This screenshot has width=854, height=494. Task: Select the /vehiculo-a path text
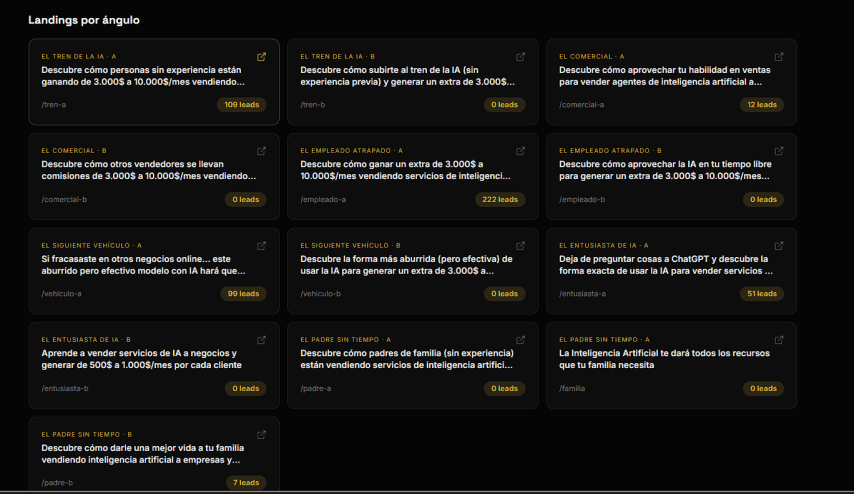(62, 294)
